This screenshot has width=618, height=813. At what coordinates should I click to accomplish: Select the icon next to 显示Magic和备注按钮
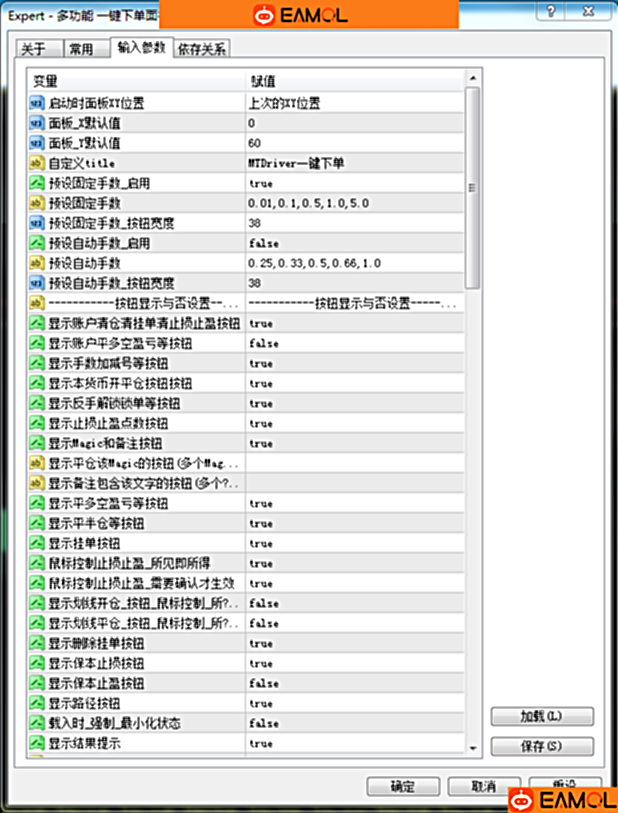pyautogui.click(x=37, y=443)
